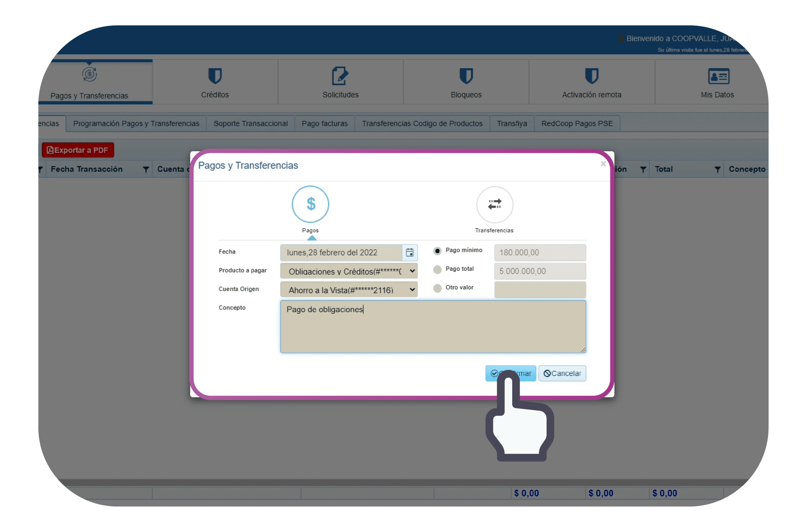Select the Pago total radio button
Image resolution: width=807 pixels, height=532 pixels.
(x=437, y=270)
